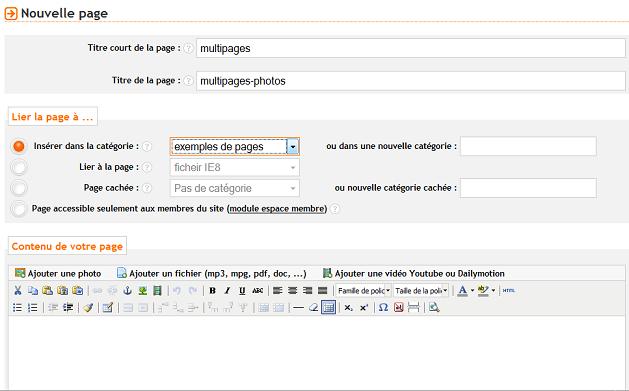Image resolution: width=629 pixels, height=391 pixels.
Task: Click the page break icon
Action: [414, 308]
